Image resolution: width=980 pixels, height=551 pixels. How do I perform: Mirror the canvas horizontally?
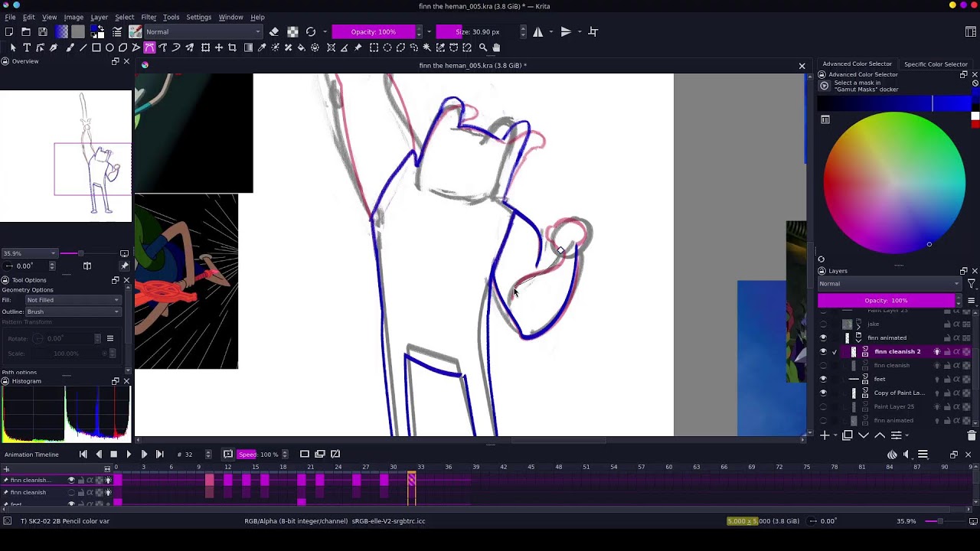coord(538,31)
